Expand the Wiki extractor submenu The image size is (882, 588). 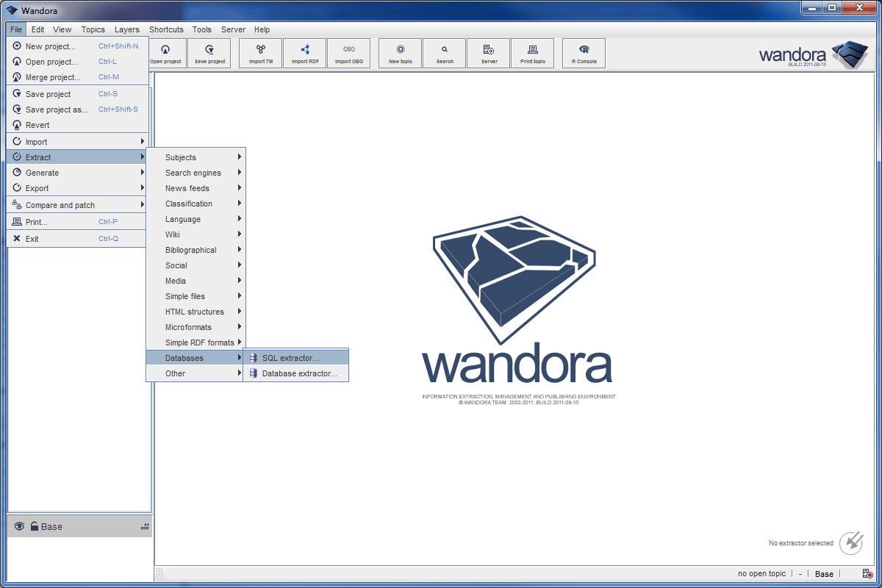(173, 234)
